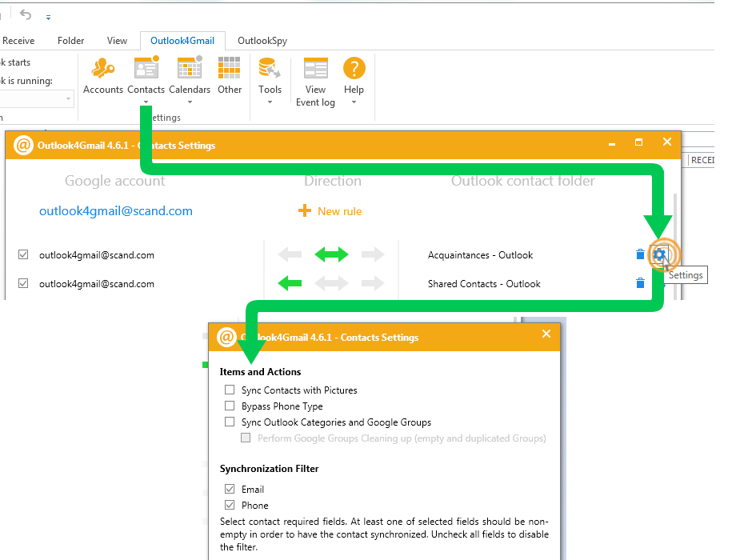This screenshot has height=560, width=748.
Task: Close the lower Contacts Settings dialog
Action: [x=546, y=334]
